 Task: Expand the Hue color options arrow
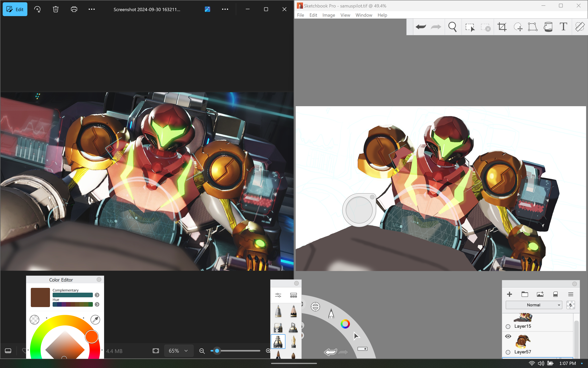(x=97, y=305)
